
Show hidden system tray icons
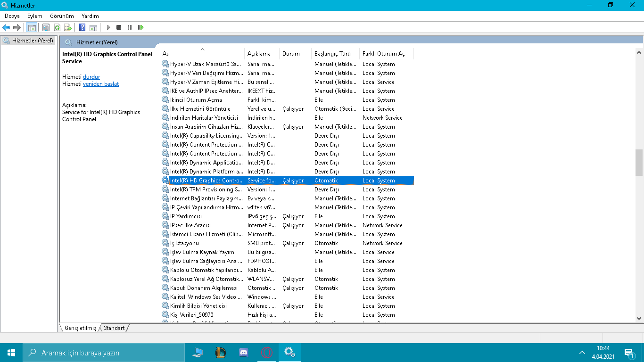point(582,353)
